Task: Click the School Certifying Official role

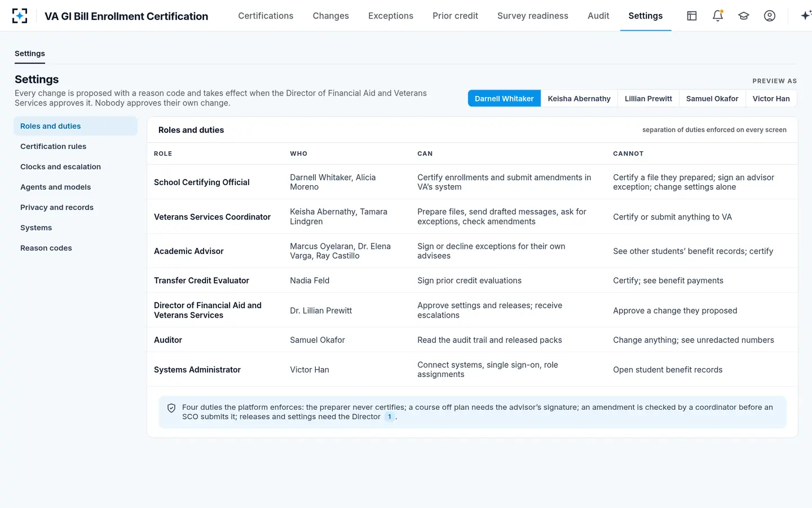Action: coord(201,182)
